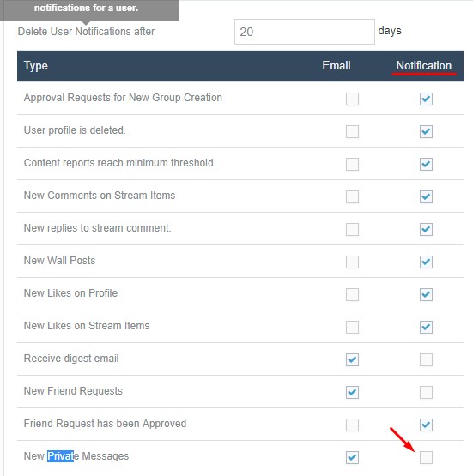Enable Notification for New Private Messages

426,457
